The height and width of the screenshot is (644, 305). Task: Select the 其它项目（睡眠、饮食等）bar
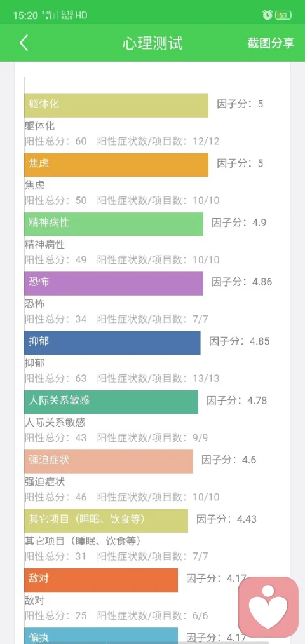coord(106,521)
